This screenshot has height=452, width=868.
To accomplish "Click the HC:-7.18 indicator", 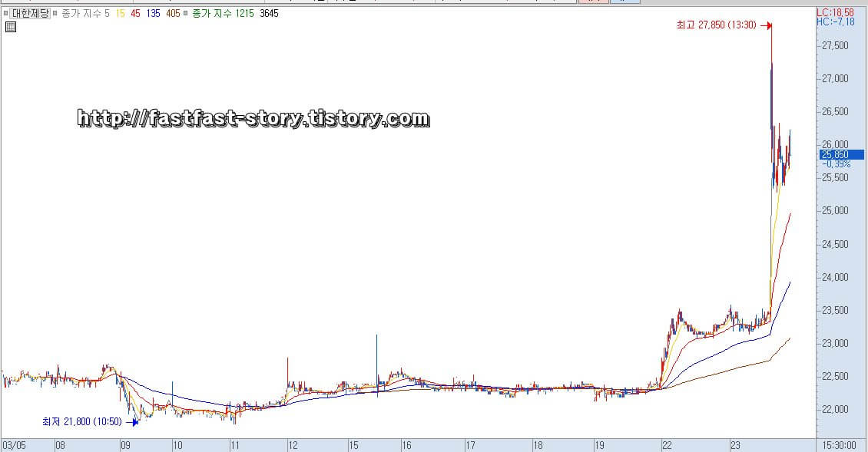I will (x=835, y=22).
